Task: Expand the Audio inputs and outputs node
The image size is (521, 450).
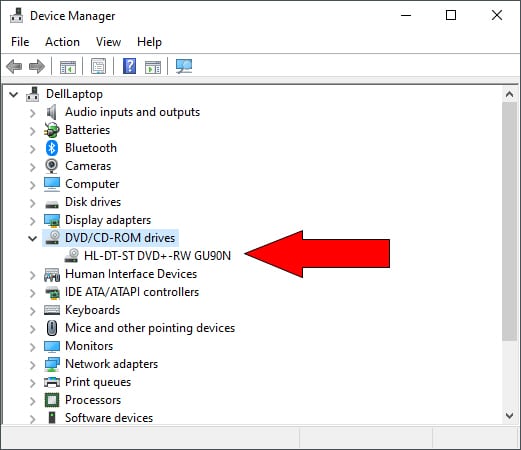Action: 32,113
